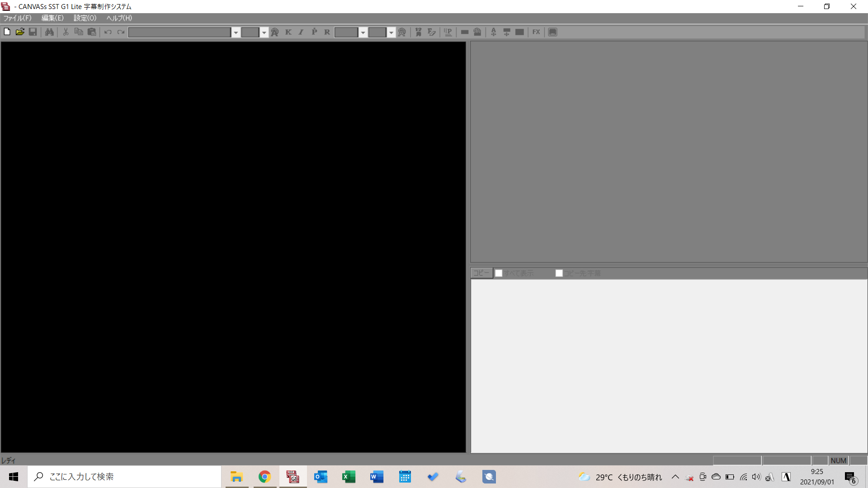Open the ファイル(F) menu
Screen dimensions: 868x488
coord(18,18)
